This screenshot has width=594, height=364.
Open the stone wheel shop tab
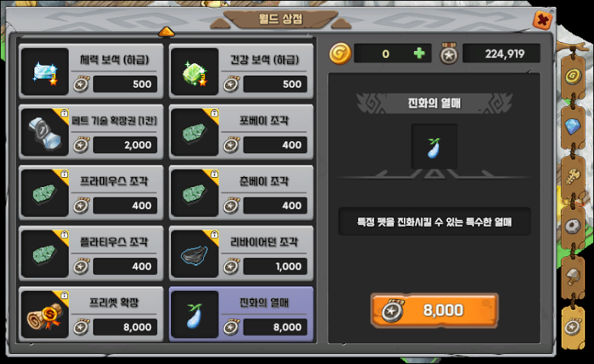(573, 227)
